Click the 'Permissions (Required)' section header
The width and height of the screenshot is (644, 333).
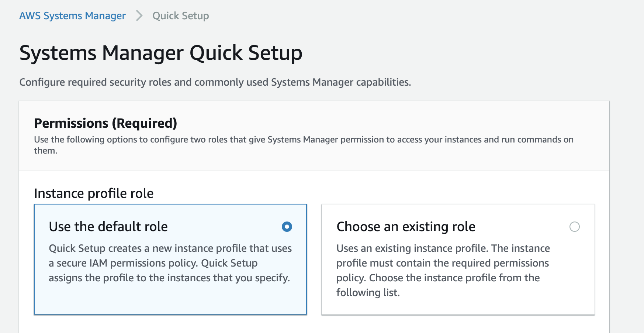click(x=105, y=123)
